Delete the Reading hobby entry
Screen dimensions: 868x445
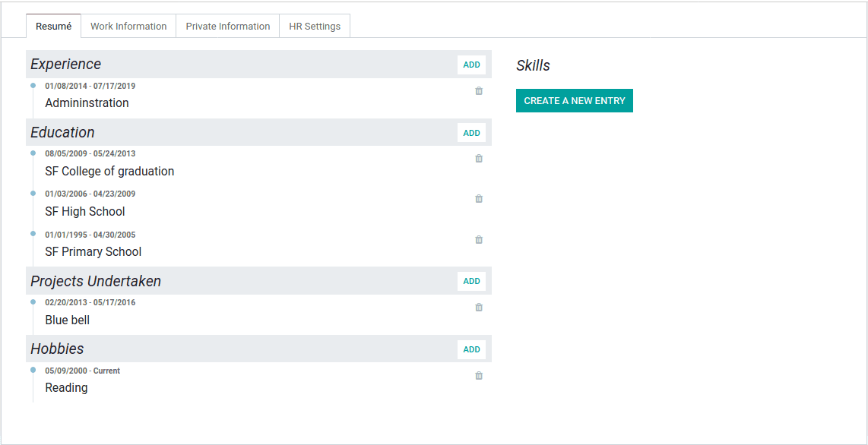(x=479, y=375)
